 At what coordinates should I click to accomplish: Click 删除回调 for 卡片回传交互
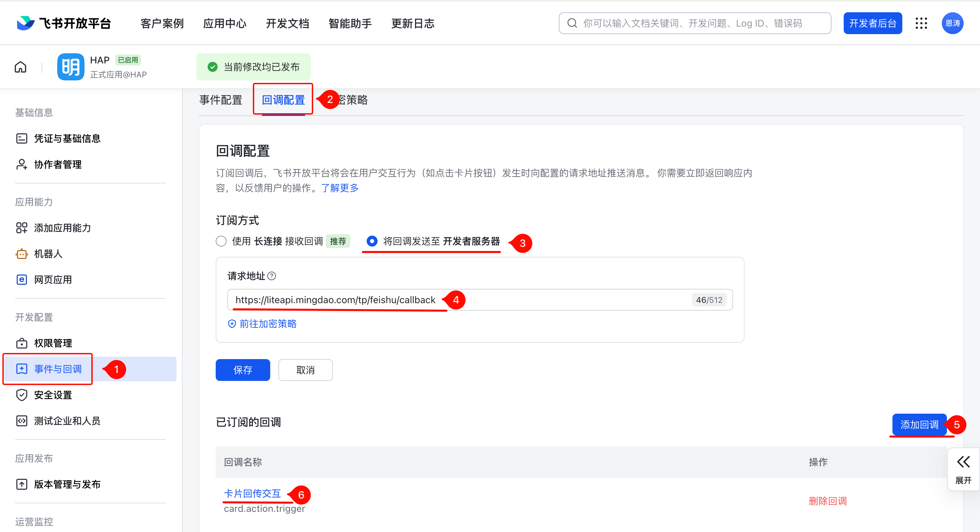click(x=827, y=501)
